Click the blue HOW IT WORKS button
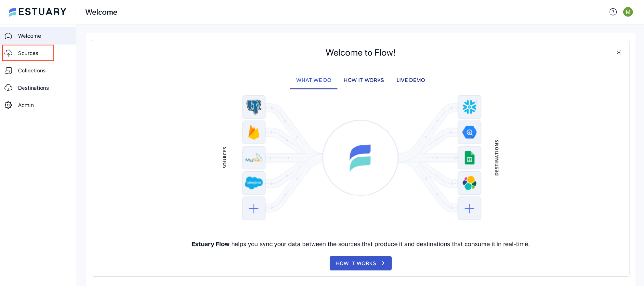644x286 pixels. pyautogui.click(x=360, y=263)
